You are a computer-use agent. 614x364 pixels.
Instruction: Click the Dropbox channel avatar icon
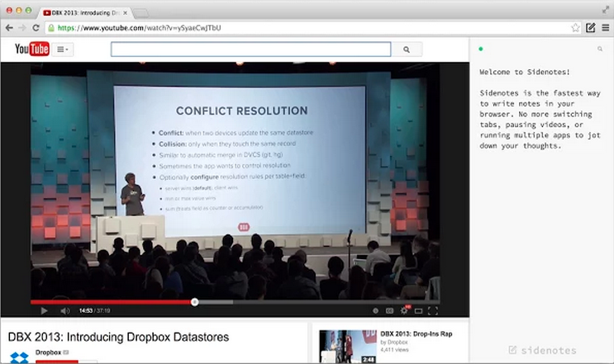[19, 357]
